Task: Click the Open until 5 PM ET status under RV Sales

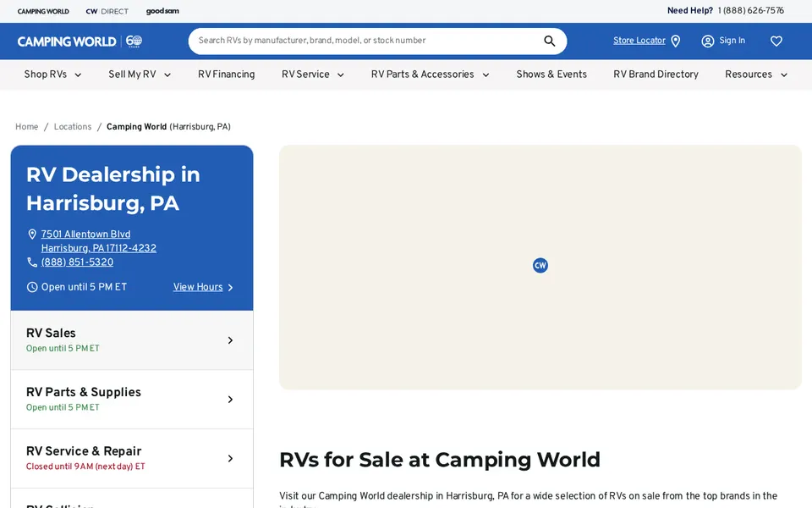Action: click(63, 348)
